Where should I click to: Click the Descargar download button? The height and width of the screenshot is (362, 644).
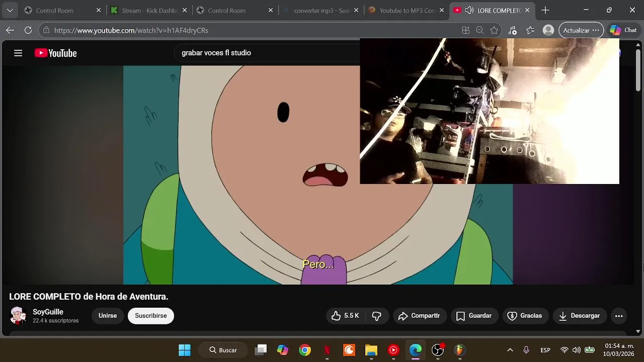pyautogui.click(x=580, y=316)
